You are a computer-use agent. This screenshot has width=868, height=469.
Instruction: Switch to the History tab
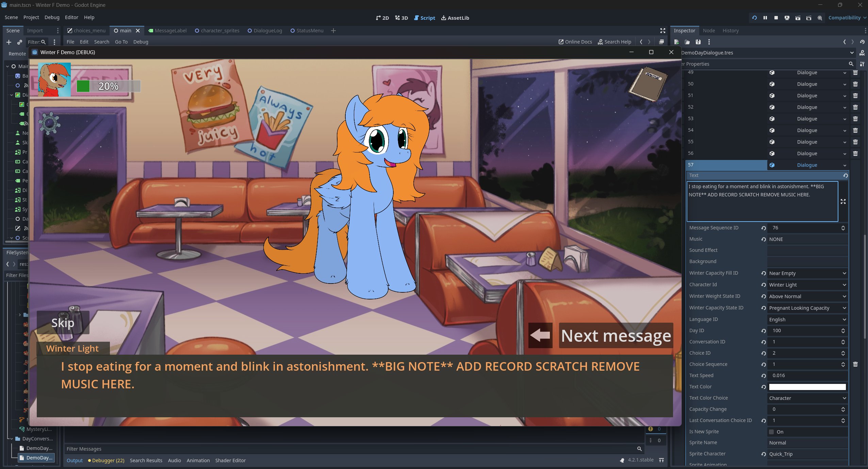pyautogui.click(x=730, y=31)
